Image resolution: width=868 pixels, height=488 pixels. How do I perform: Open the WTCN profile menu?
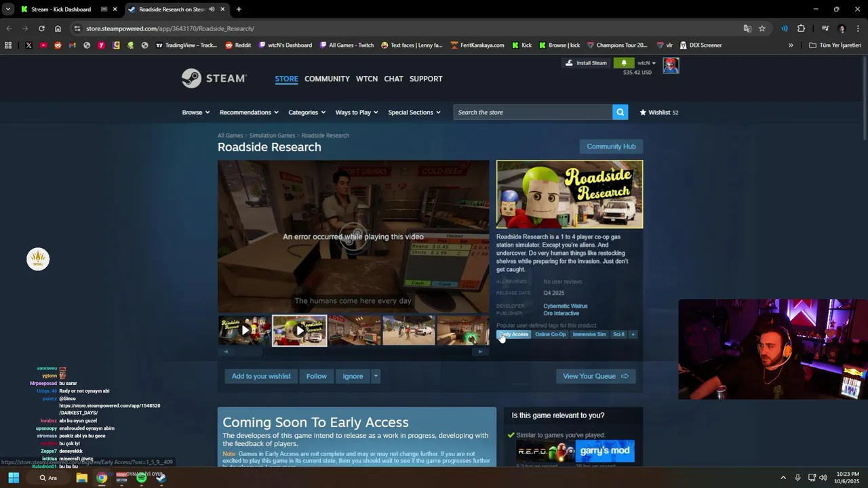367,79
